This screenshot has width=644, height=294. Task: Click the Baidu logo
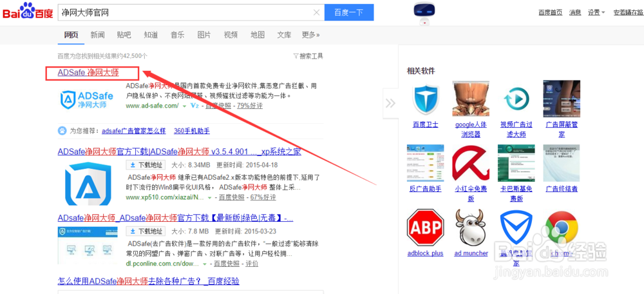point(28,11)
